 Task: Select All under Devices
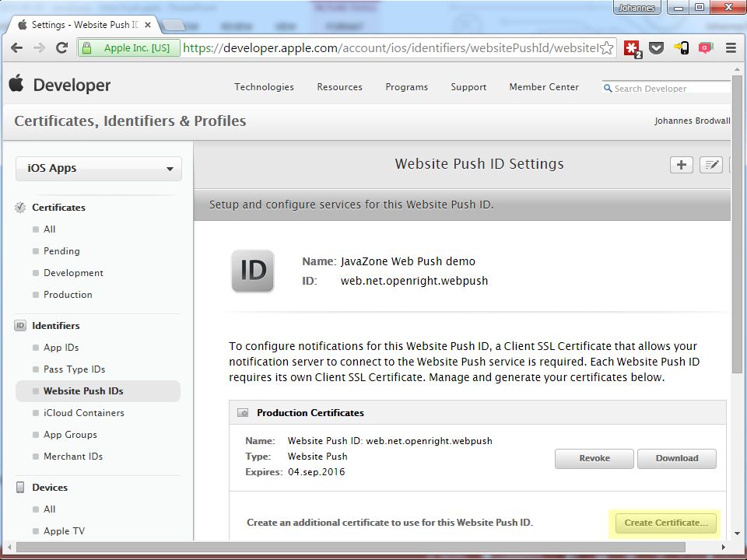click(x=49, y=509)
